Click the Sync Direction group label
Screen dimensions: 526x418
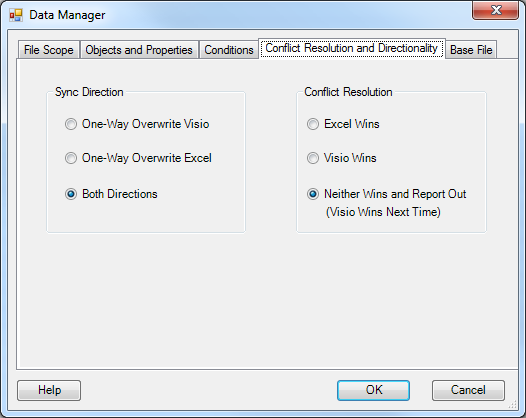pyautogui.click(x=89, y=92)
